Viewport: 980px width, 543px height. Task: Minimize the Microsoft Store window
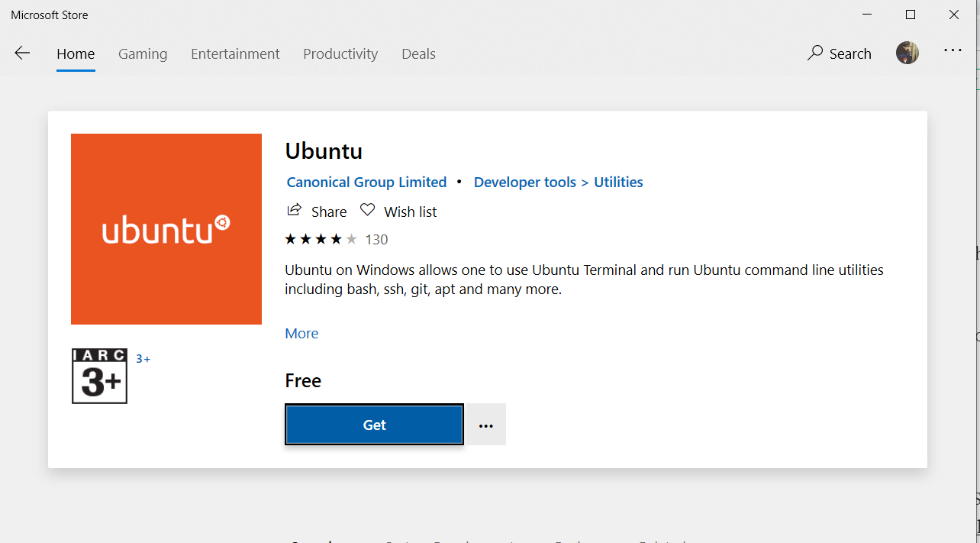click(867, 15)
